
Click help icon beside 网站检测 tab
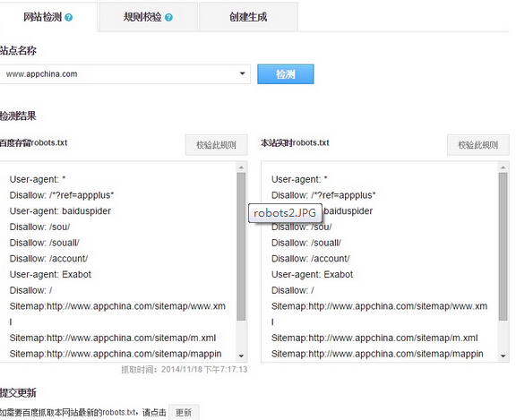(x=68, y=17)
